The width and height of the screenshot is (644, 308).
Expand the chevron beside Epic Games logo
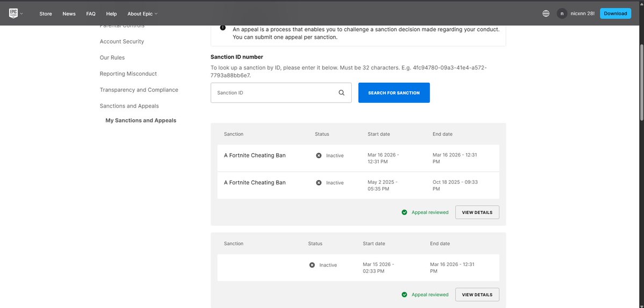coord(21,13)
